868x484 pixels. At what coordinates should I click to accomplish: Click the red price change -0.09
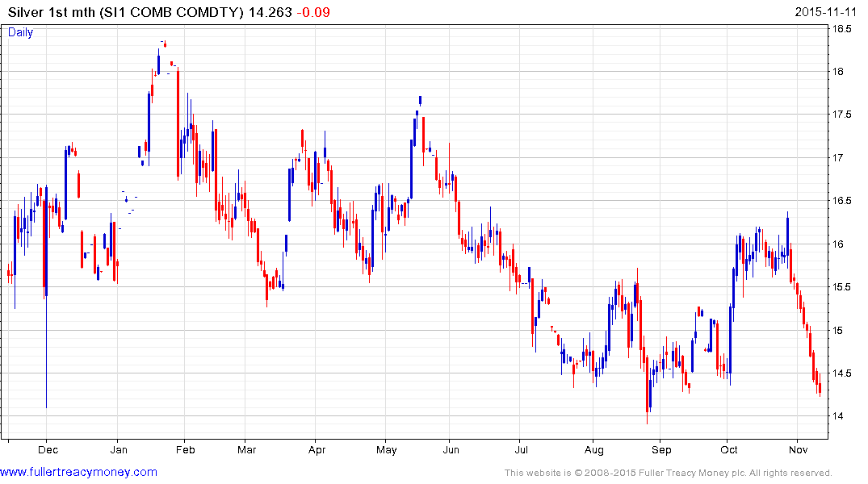click(313, 12)
